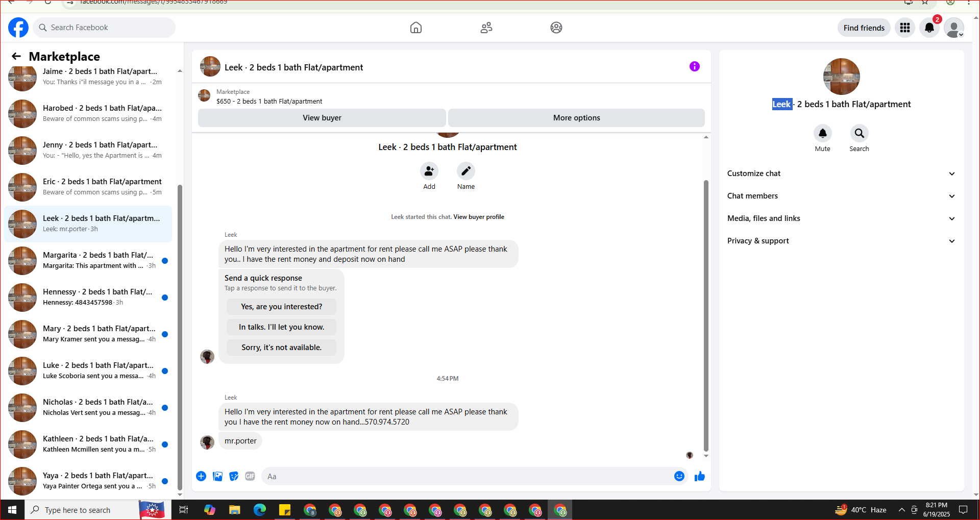Send 'Sorry, it's not available.' response
Image resolution: width=980 pixels, height=520 pixels.
point(282,348)
